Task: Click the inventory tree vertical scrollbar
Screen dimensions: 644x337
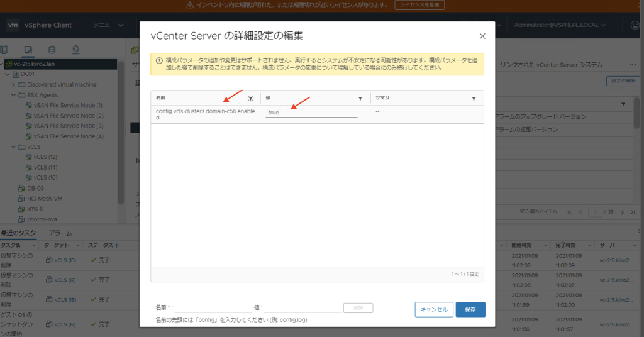Action: [x=121, y=133]
